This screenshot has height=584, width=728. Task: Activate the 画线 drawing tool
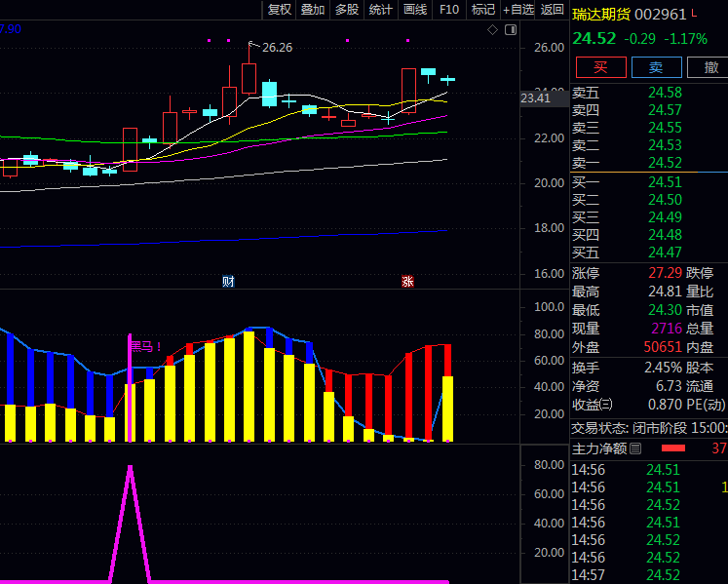pyautogui.click(x=415, y=10)
